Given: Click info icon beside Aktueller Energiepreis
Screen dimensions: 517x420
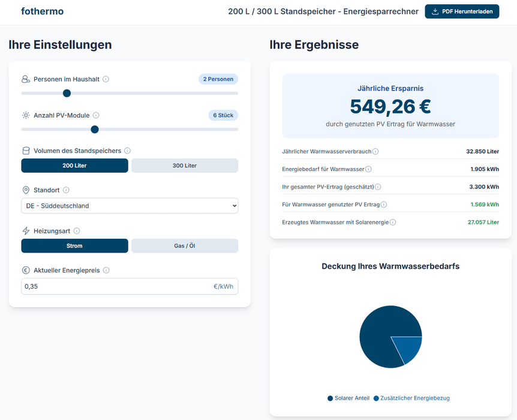Looking at the screenshot, I should click(106, 271).
